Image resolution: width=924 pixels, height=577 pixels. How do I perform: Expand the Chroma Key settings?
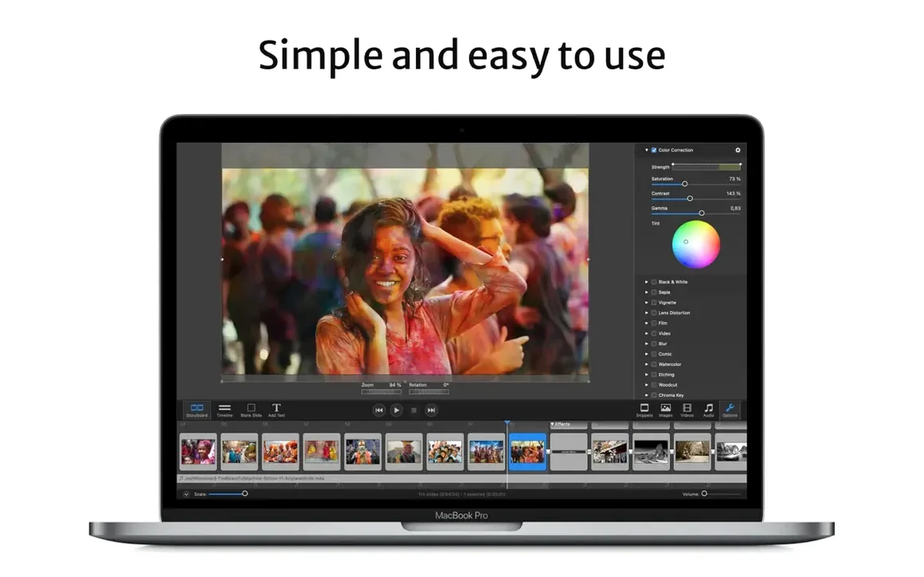pyautogui.click(x=647, y=395)
